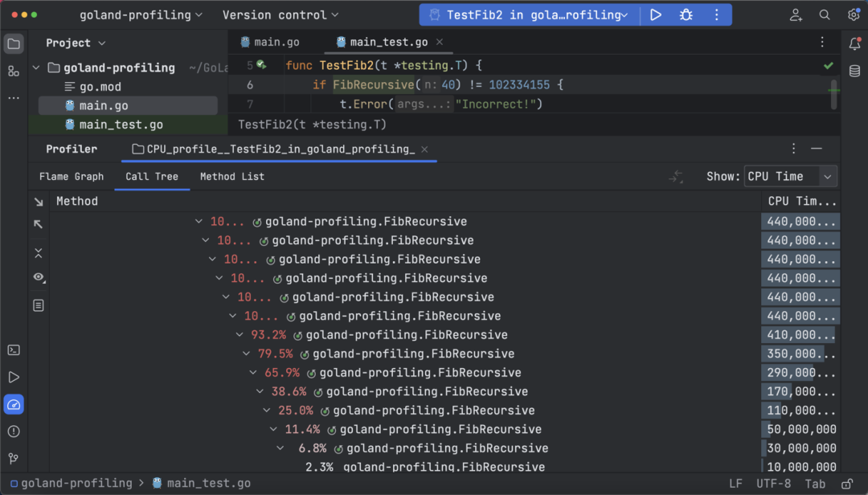Screen dimensions: 868x495
Task: Select the Call Tree tab
Action: [x=152, y=177]
